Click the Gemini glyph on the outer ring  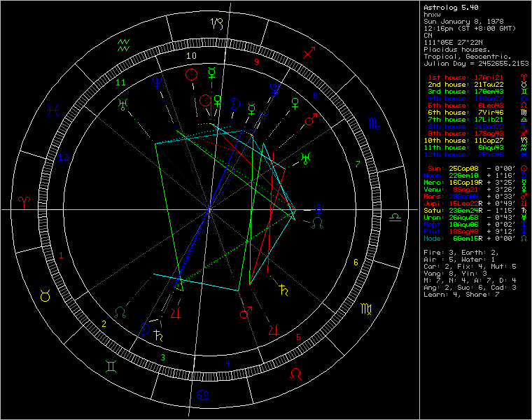[x=112, y=366]
